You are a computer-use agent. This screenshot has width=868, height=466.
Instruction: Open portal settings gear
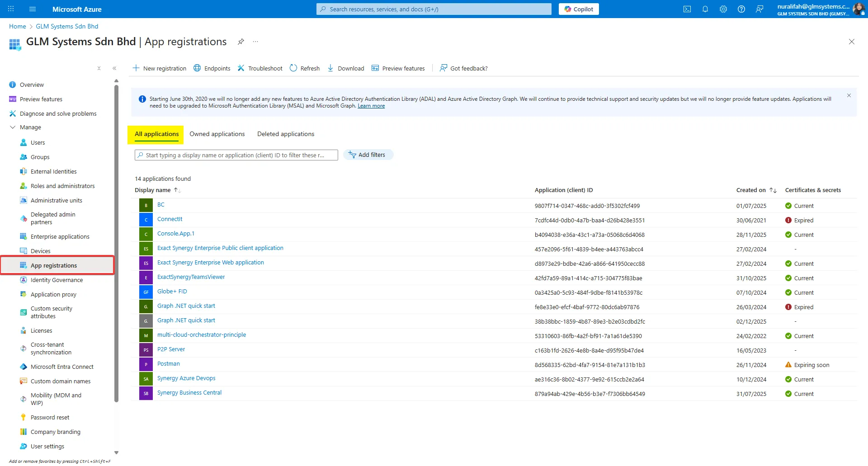point(723,9)
